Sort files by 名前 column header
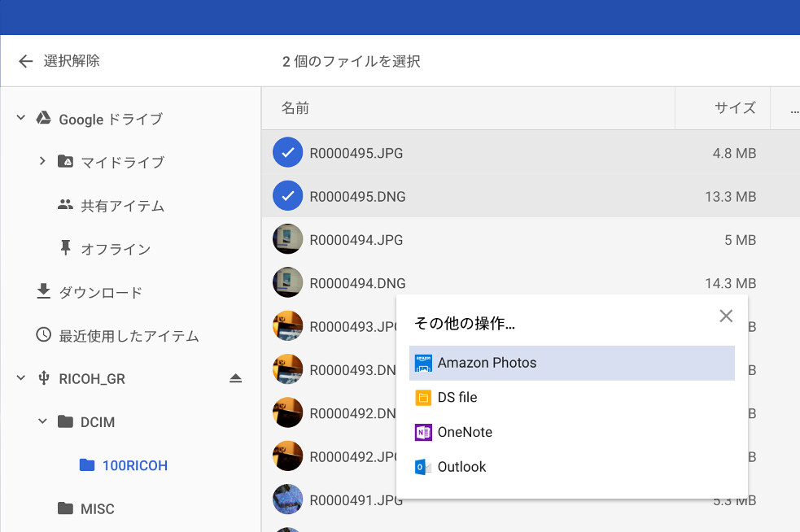Viewport: 800px width, 532px height. tap(295, 108)
